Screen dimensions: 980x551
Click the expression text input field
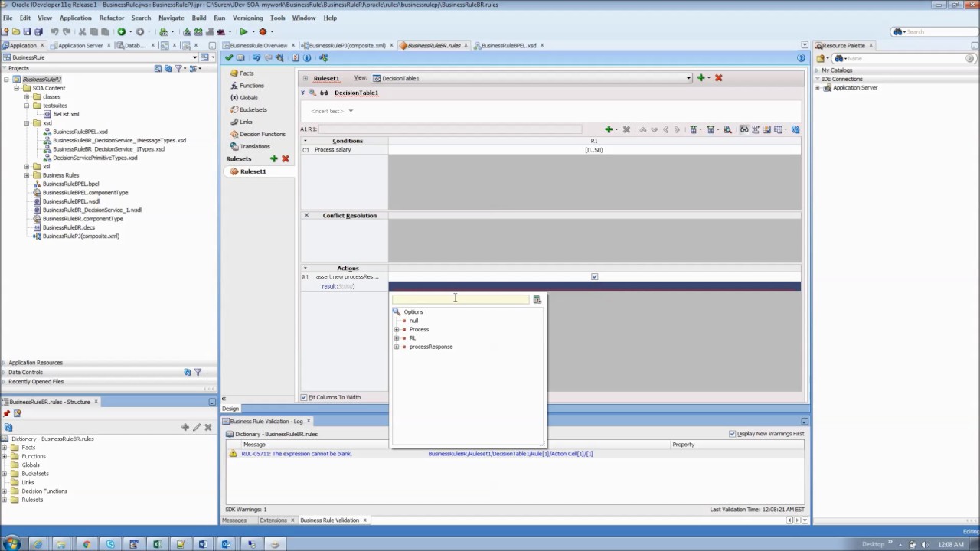click(460, 299)
